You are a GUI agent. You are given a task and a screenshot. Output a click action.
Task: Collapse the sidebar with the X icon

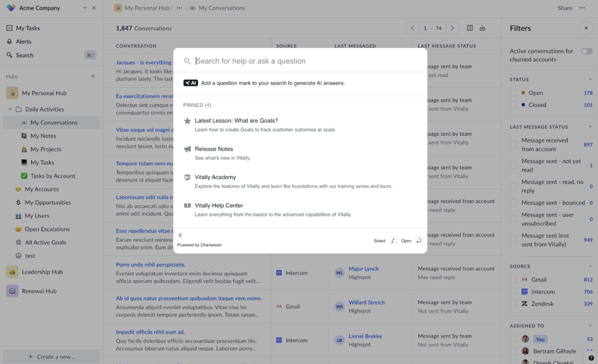tap(94, 8)
